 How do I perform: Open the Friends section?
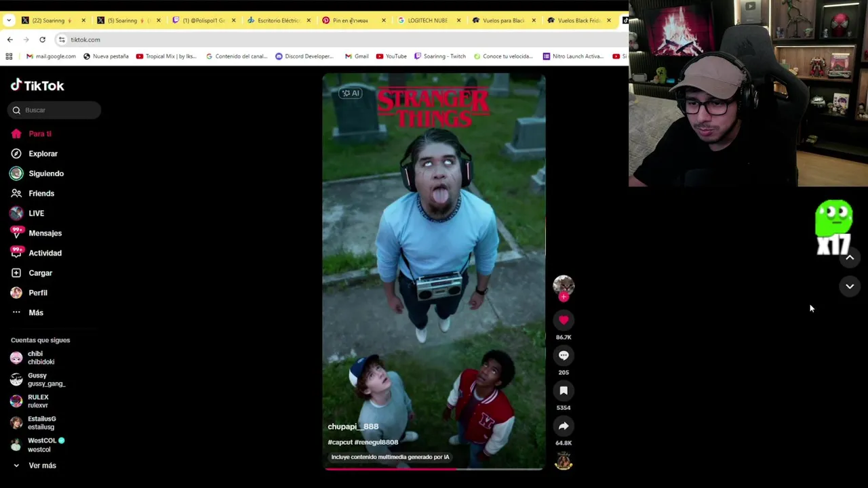[x=32, y=193]
